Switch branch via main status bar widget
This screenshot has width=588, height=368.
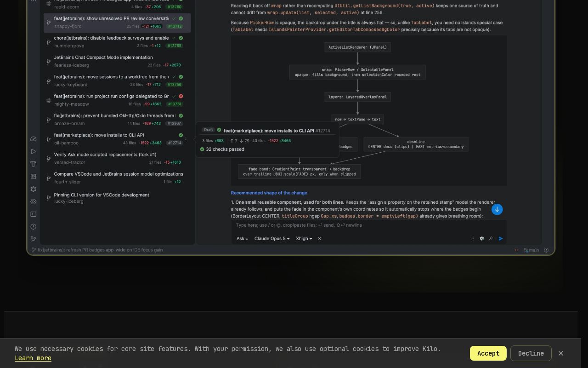pos(531,250)
